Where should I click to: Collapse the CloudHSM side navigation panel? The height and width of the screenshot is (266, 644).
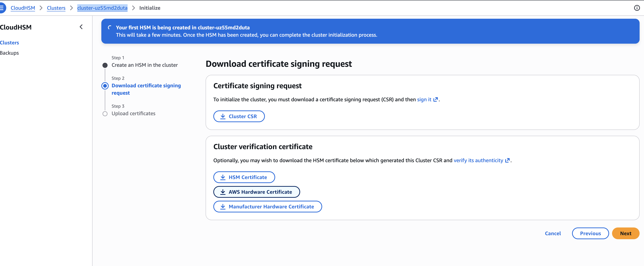tap(81, 27)
